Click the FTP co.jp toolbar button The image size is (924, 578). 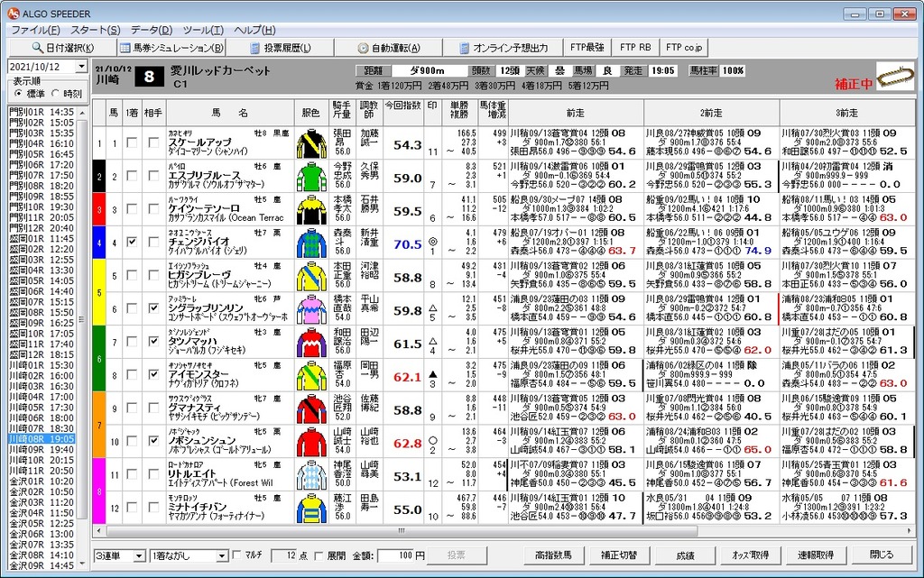[684, 47]
